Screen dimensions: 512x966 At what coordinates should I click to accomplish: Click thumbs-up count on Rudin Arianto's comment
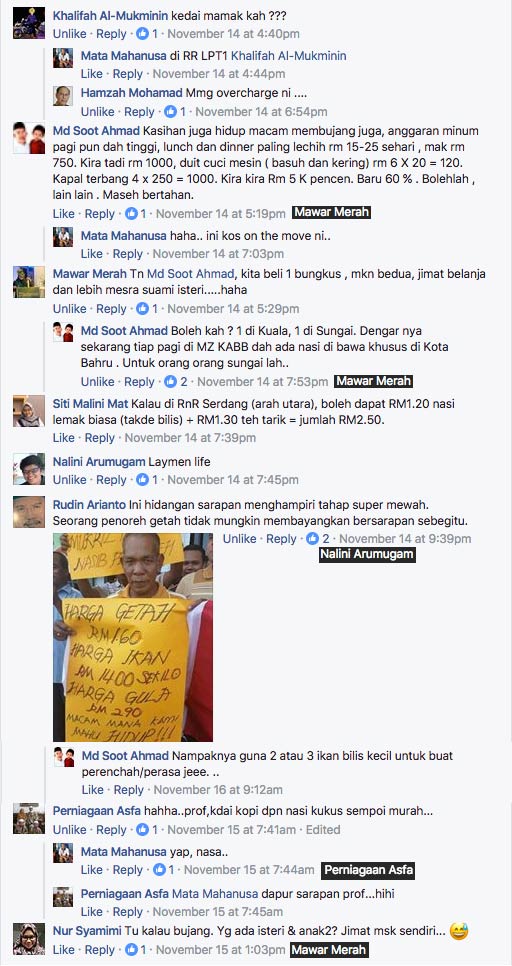(x=312, y=538)
